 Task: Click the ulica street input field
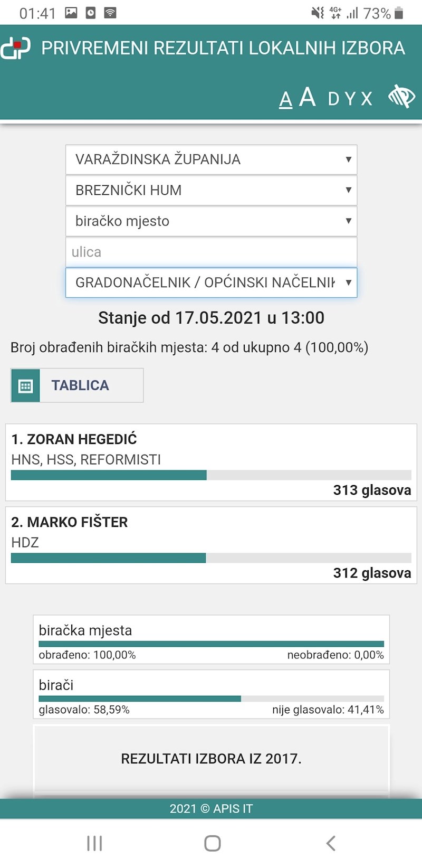pyautogui.click(x=211, y=252)
